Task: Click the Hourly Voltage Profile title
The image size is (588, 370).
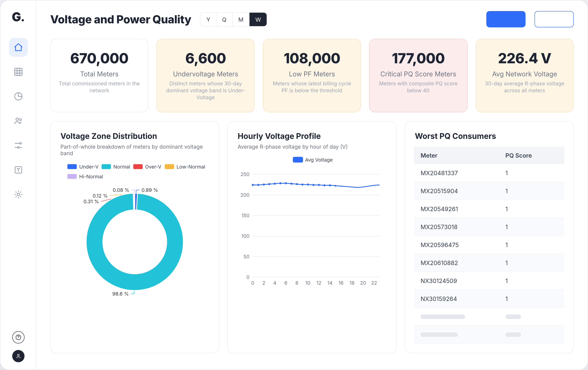Action: click(x=279, y=136)
